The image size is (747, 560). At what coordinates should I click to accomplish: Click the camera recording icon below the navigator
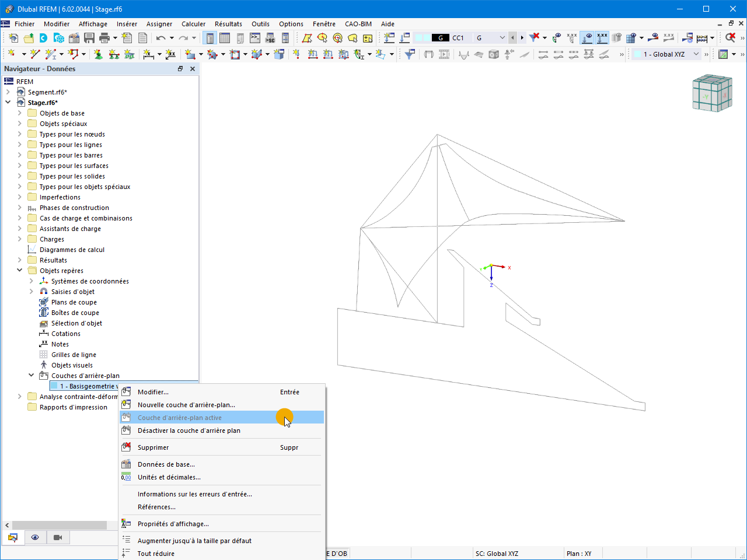click(x=57, y=537)
